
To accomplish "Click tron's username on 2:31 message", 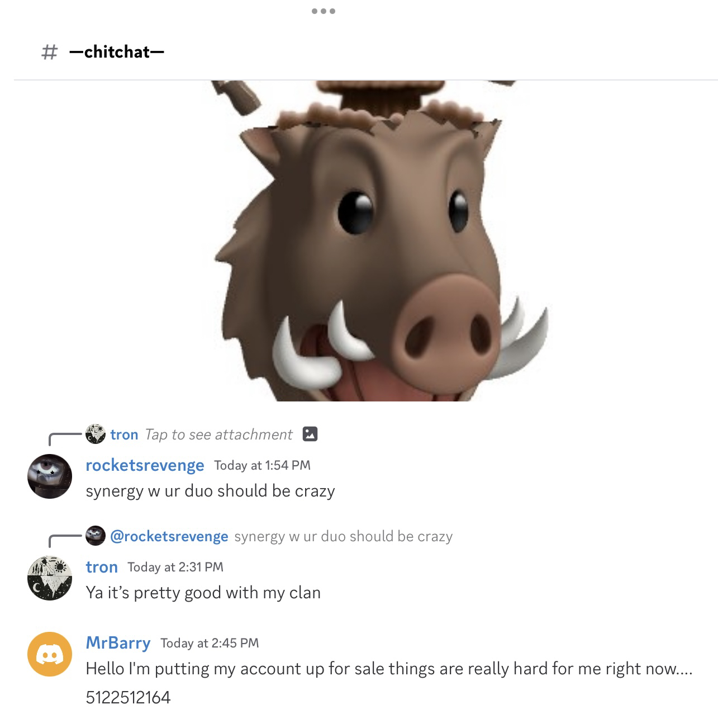I will [x=102, y=567].
